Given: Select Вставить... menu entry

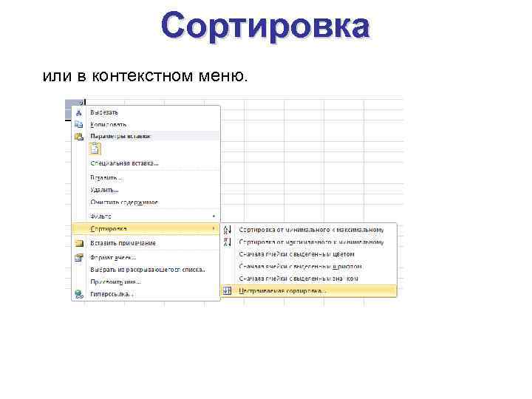Looking at the screenshot, I should [106, 177].
